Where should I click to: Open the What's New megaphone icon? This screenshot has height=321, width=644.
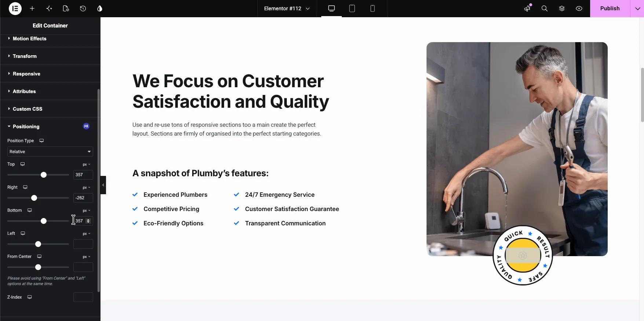coord(527,8)
